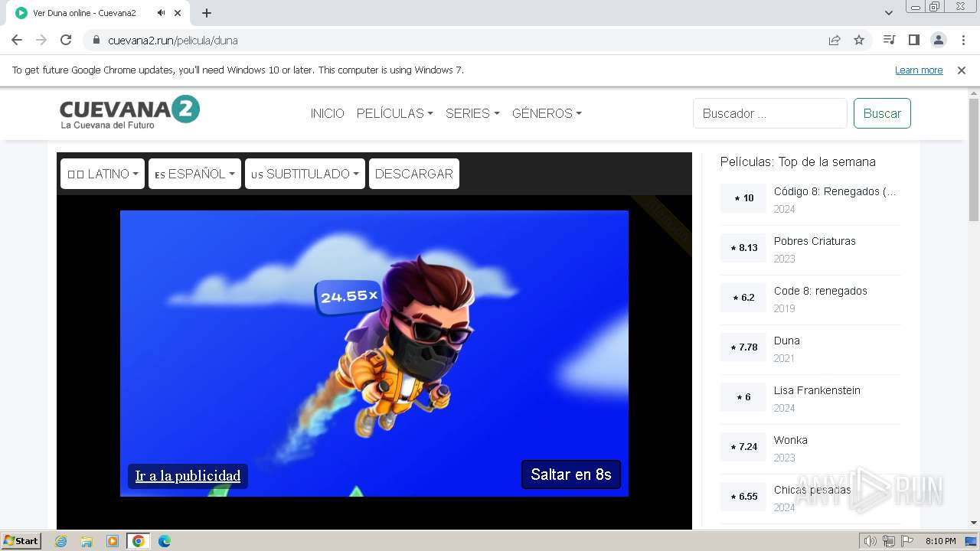Click the Saltar en 8s button
Image resolution: width=980 pixels, height=551 pixels.
point(571,474)
